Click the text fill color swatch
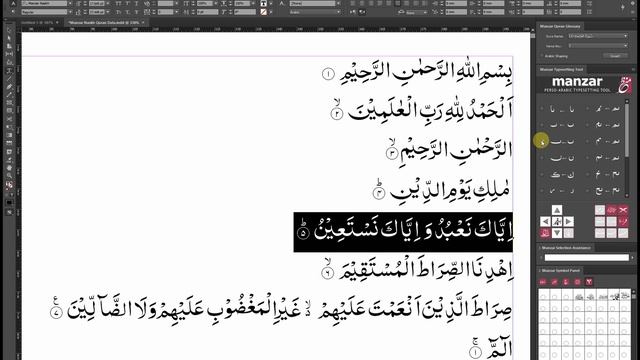Viewport: 640px width, 360px height. 264,3
